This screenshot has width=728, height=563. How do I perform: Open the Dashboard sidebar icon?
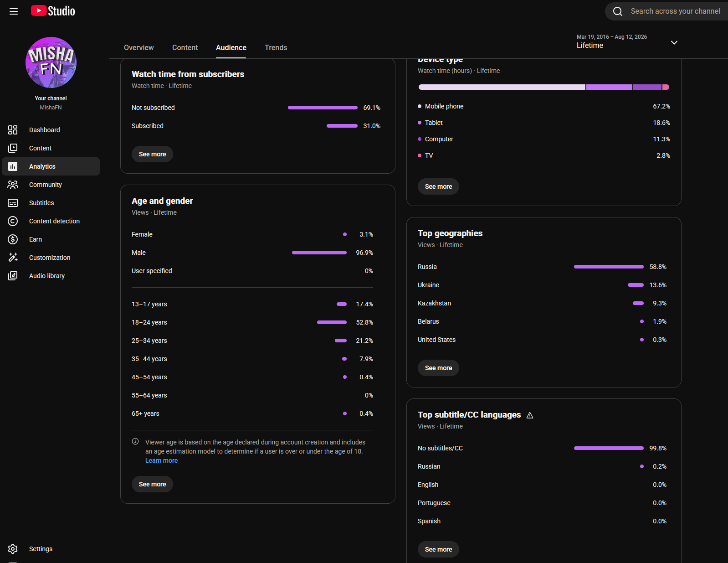[x=13, y=130]
